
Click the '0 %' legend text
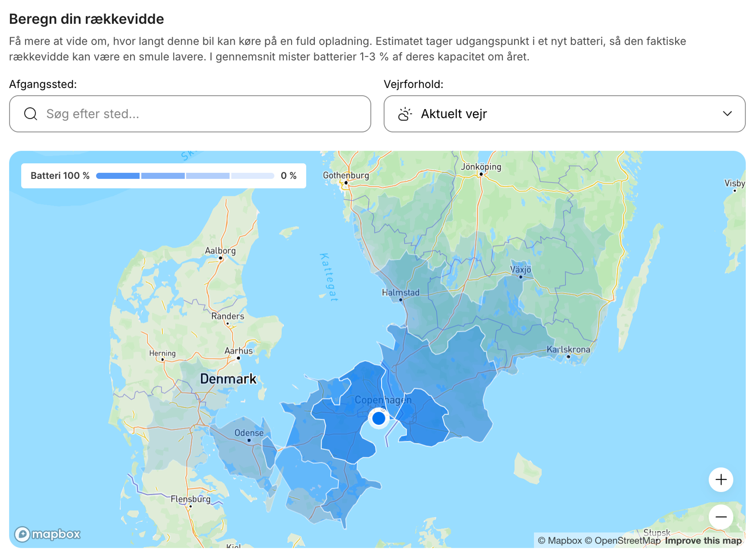289,176
